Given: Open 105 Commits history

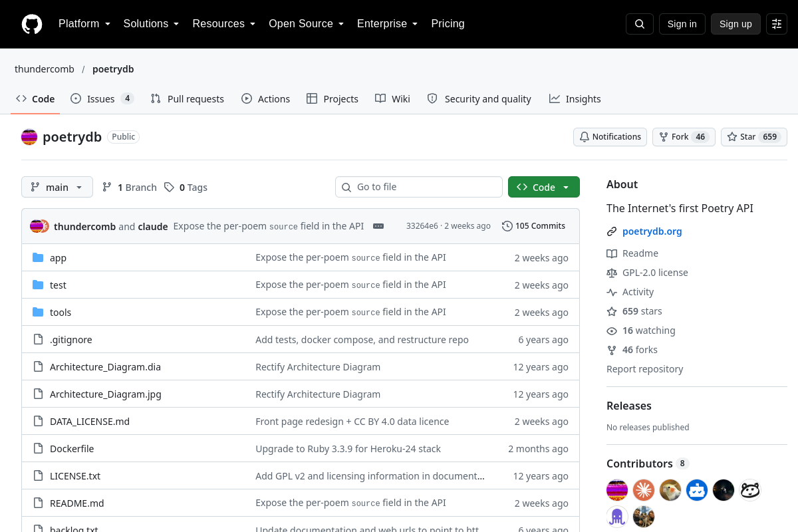Looking at the screenshot, I should coord(534,226).
